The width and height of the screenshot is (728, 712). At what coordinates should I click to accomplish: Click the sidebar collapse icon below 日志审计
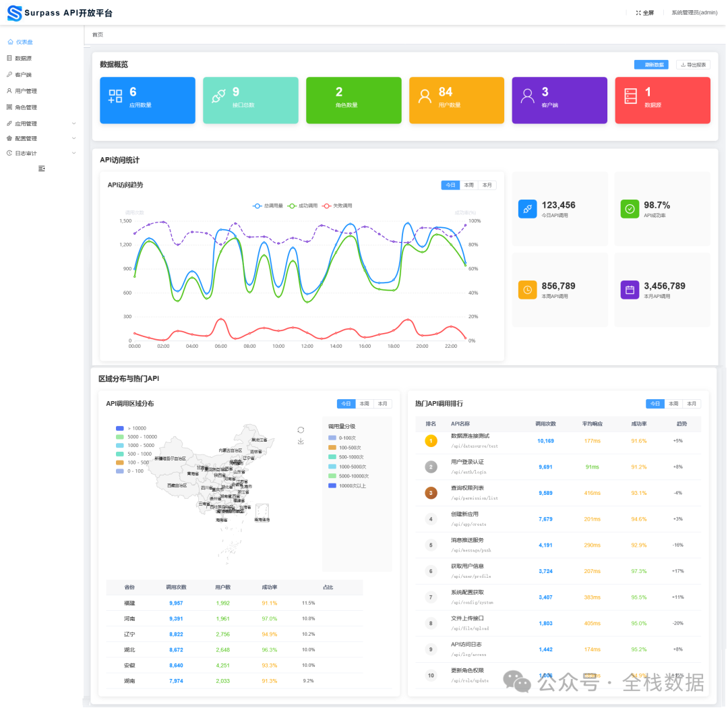point(42,168)
